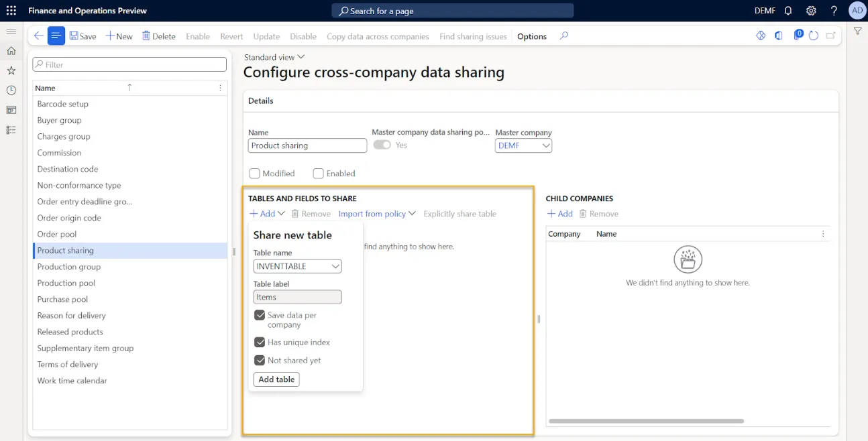Screen dimensions: 868x441
Task: Click Explicitly share table
Action: [x=460, y=214]
